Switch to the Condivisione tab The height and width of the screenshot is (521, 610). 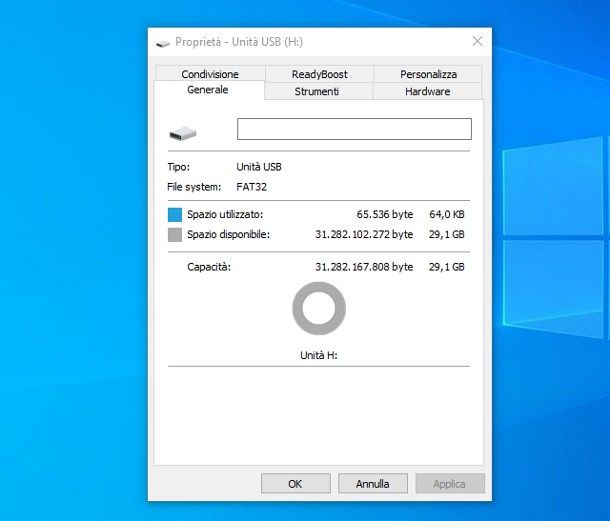[210, 74]
